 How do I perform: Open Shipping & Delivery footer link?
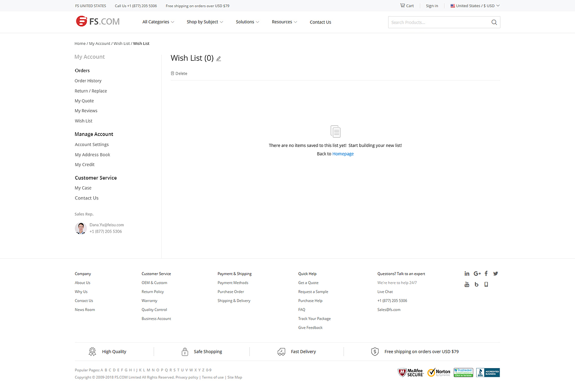[234, 301]
